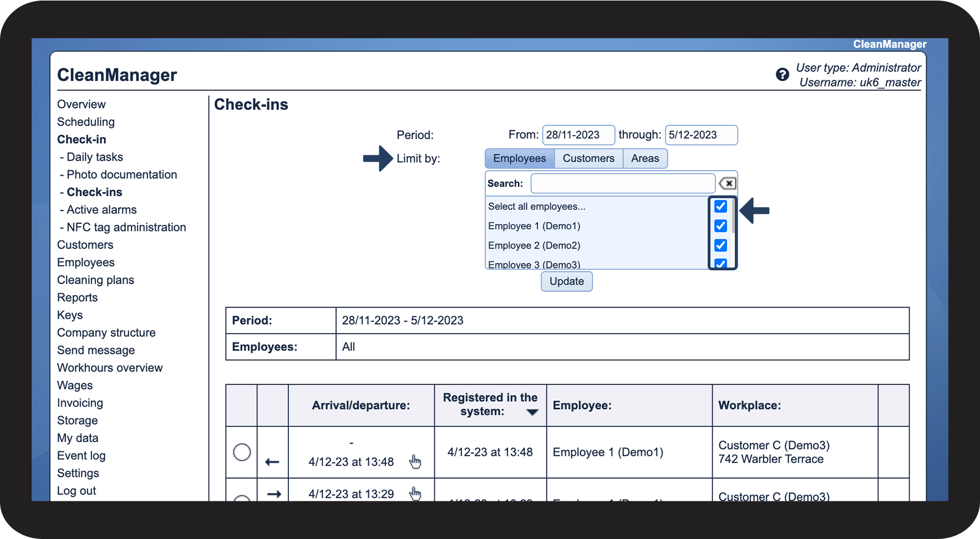The image size is (980, 539).
Task: Click the employee list scrollbar
Action: [x=733, y=216]
